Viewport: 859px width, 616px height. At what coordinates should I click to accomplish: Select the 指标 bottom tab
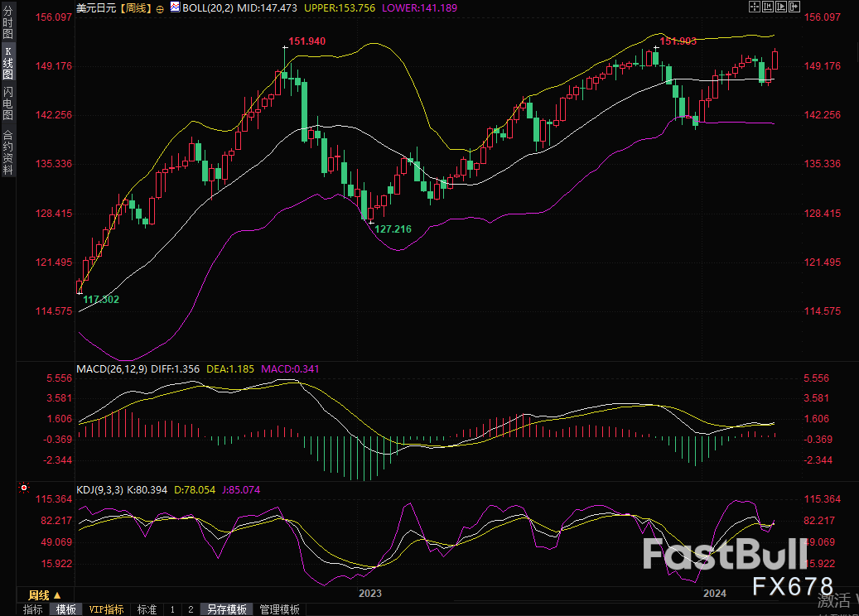pyautogui.click(x=33, y=609)
